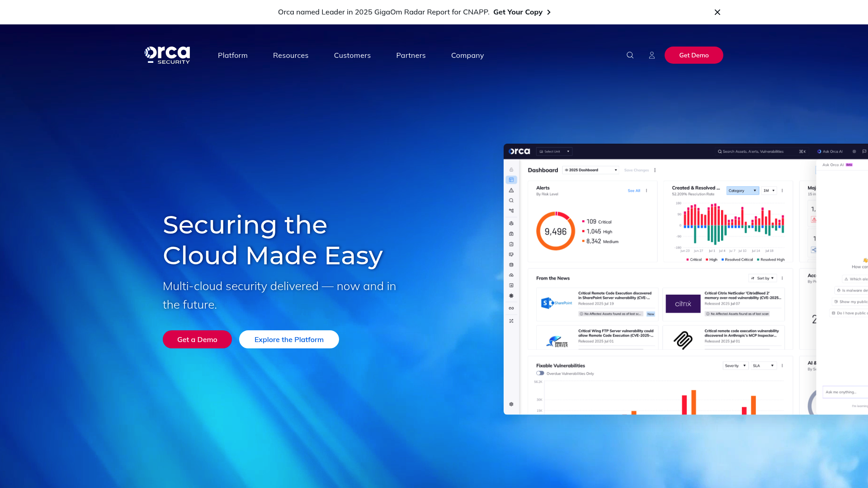The width and height of the screenshot is (868, 488).
Task: Open the 2025 Dashboard dropdown
Action: tap(590, 170)
